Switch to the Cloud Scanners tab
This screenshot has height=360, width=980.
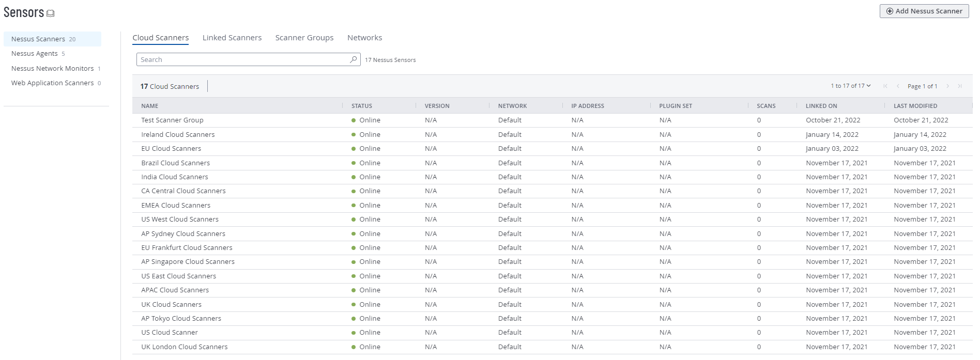tap(161, 38)
